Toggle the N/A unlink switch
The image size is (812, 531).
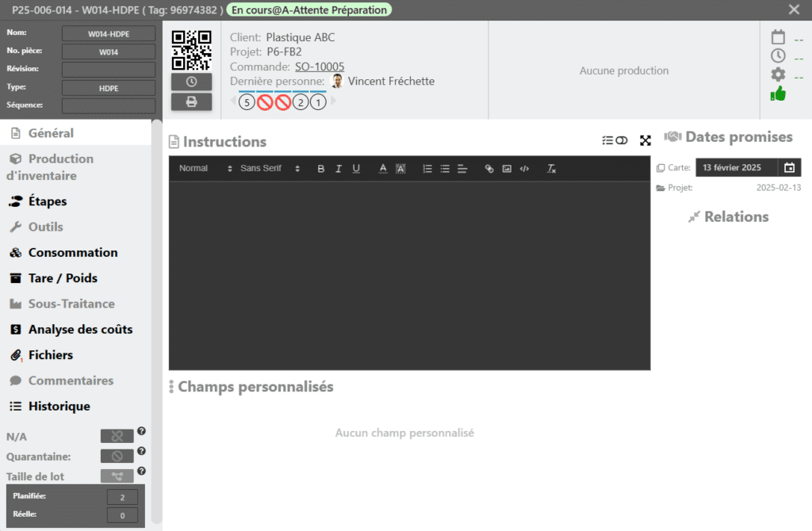pos(117,436)
